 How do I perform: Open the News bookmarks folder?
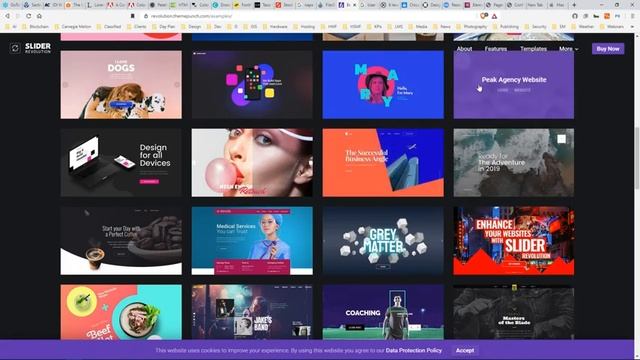pyautogui.click(x=442, y=27)
